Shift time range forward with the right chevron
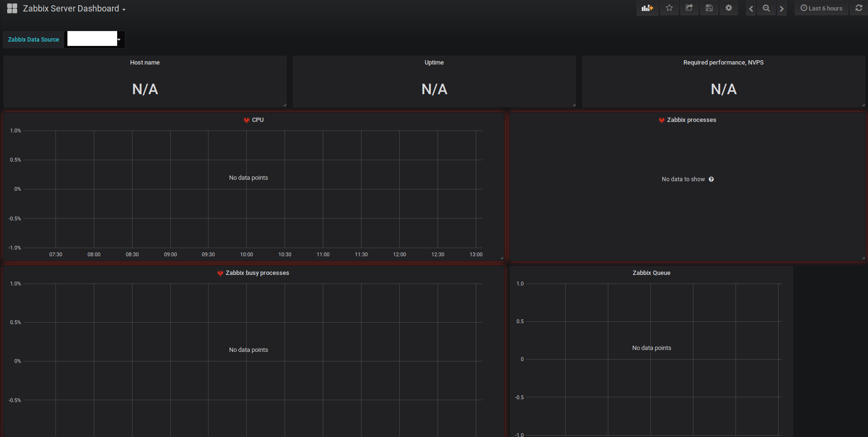The height and width of the screenshot is (437, 868). point(781,8)
